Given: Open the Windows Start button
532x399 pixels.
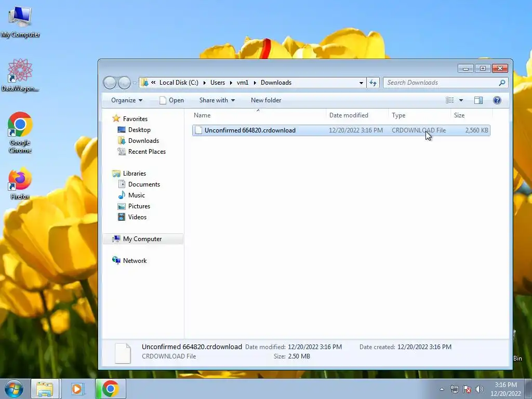Looking at the screenshot, I should click(x=14, y=389).
